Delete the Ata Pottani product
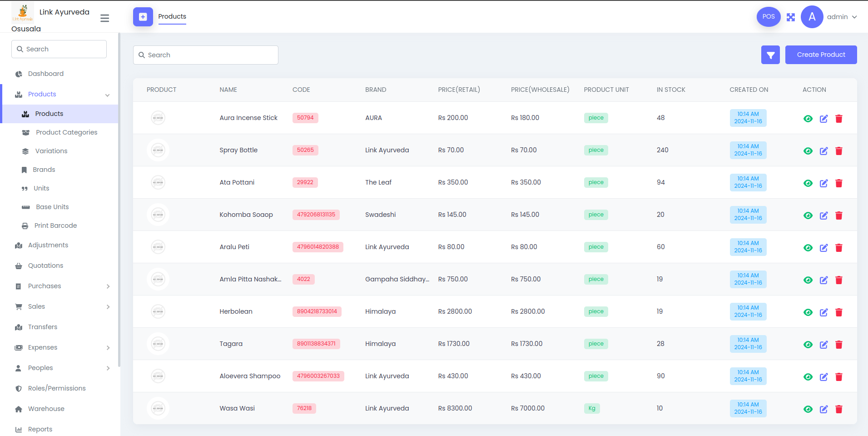Screen dimensions: 868x436 pos(839,183)
